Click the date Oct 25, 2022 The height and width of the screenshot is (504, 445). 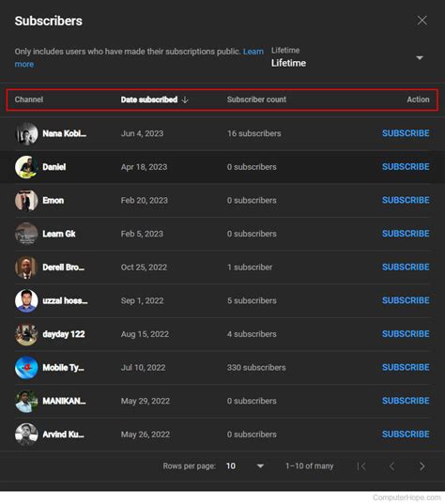point(144,267)
